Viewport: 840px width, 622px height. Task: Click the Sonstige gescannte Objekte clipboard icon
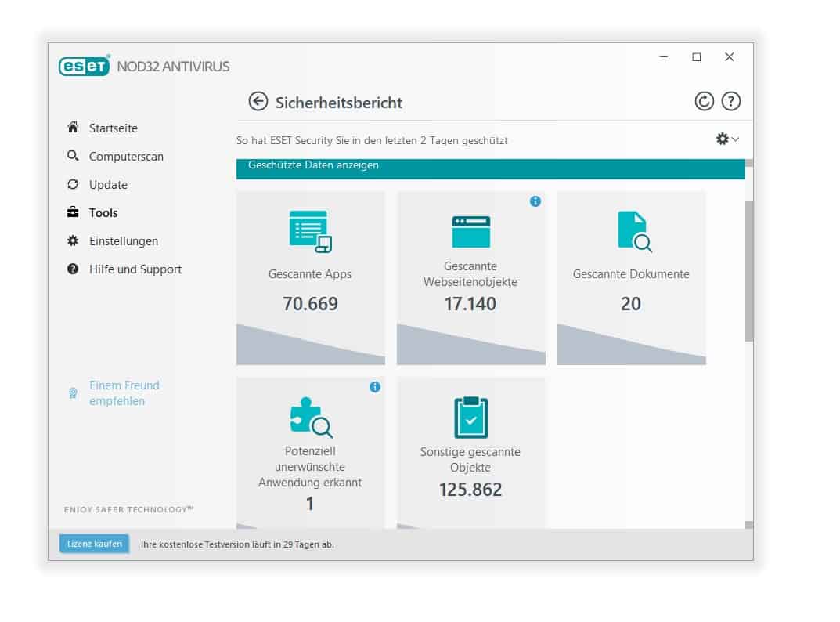pyautogui.click(x=471, y=418)
